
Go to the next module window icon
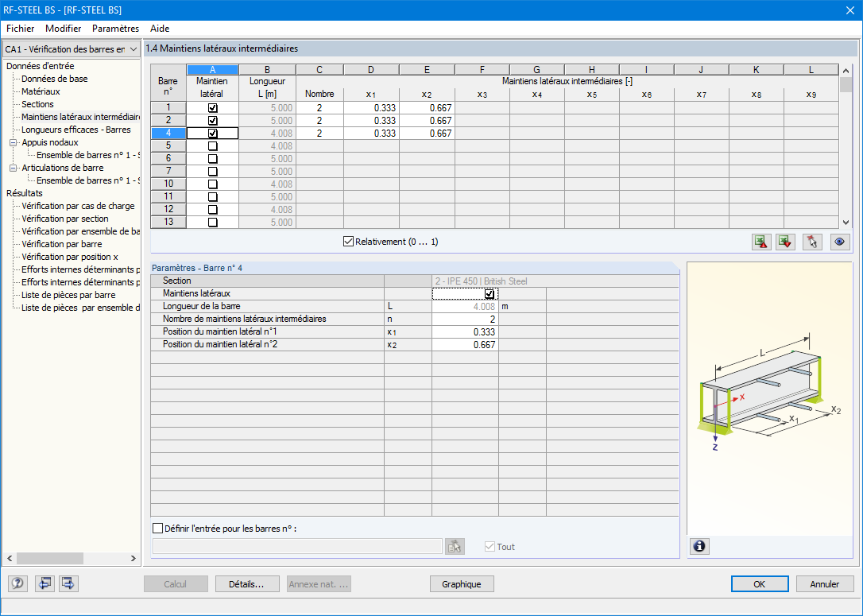click(68, 583)
